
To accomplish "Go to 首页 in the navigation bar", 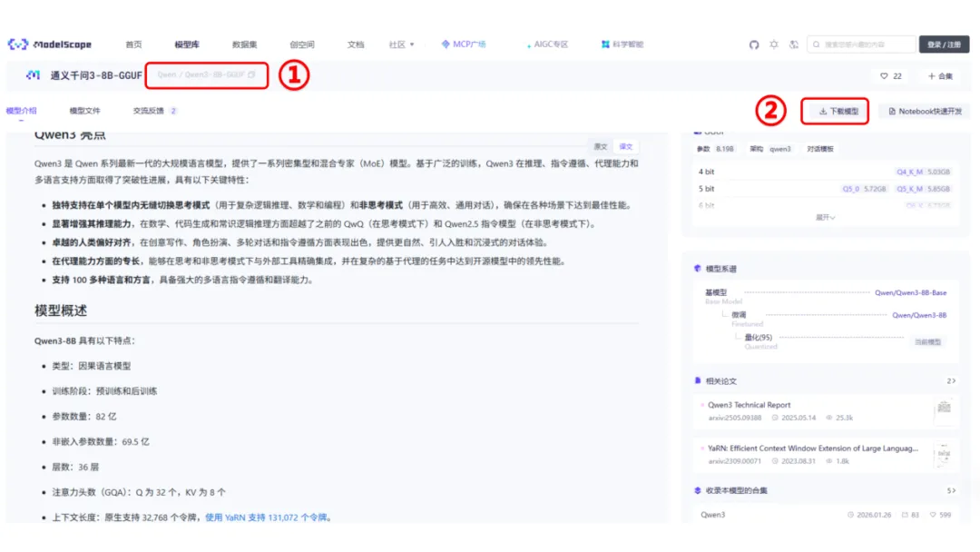I will coord(133,44).
